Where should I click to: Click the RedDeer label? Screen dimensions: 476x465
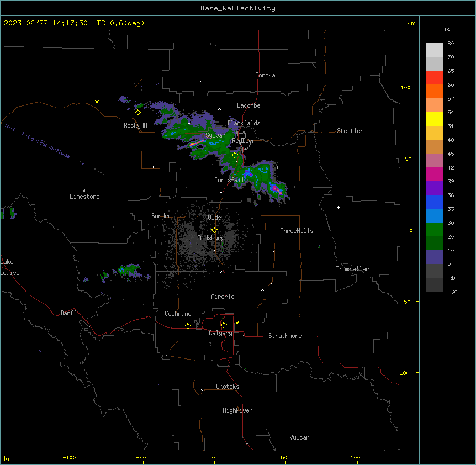243,141
